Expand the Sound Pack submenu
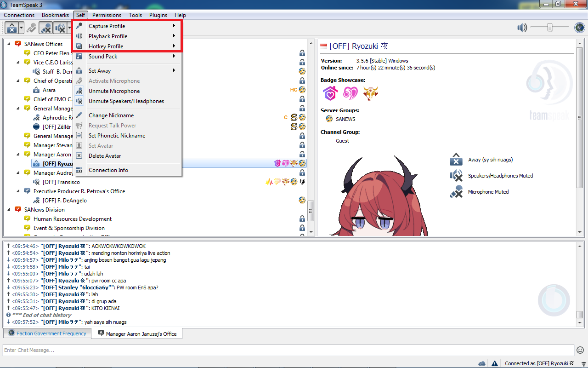This screenshot has width=588, height=368. [127, 57]
